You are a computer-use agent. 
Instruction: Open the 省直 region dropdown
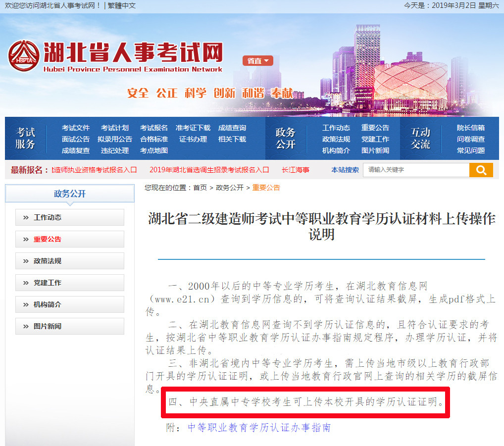click(258, 61)
